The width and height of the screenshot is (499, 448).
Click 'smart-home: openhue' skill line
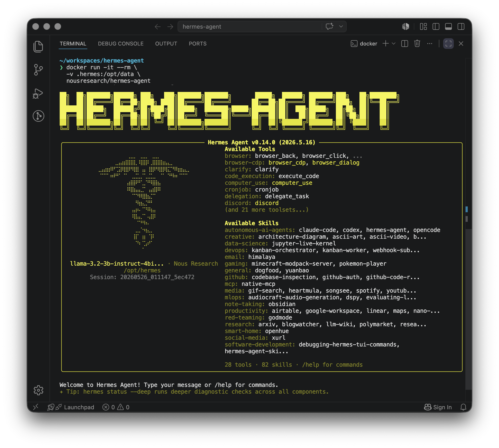click(x=256, y=331)
